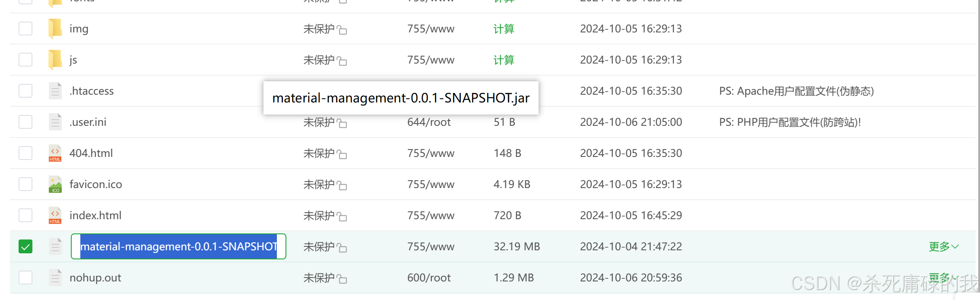The width and height of the screenshot is (980, 300).
Task: Click the index.html file icon
Action: point(55,215)
